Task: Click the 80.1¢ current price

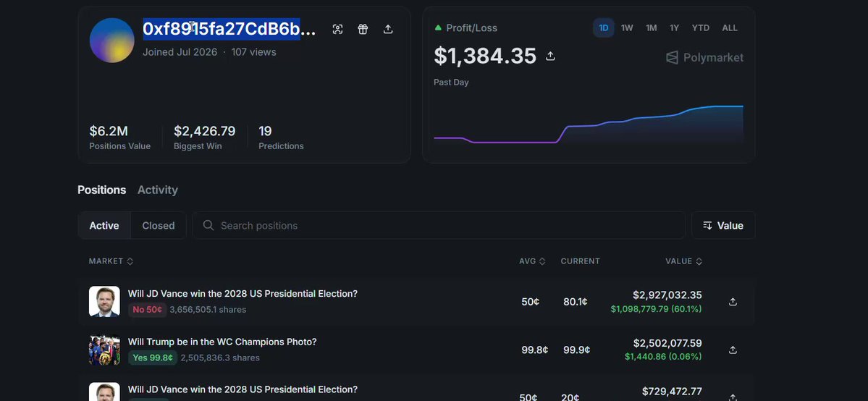Action: [x=575, y=302]
